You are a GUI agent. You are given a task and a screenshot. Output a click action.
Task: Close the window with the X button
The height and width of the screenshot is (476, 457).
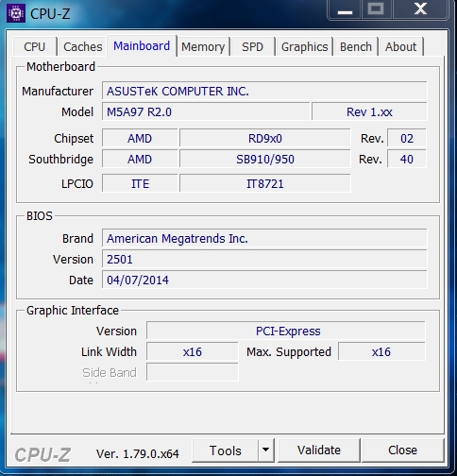click(420, 9)
